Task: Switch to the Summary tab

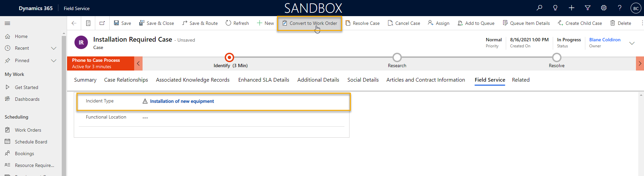Action: (x=85, y=80)
